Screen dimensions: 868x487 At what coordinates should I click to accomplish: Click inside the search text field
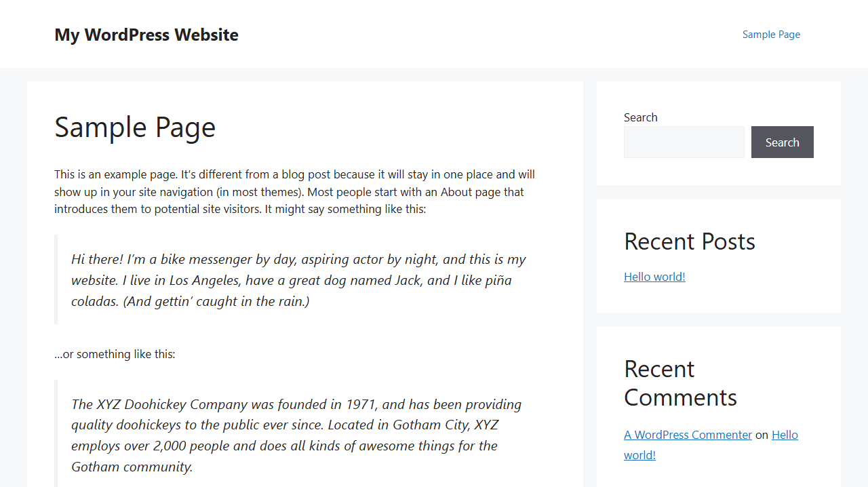tap(684, 142)
